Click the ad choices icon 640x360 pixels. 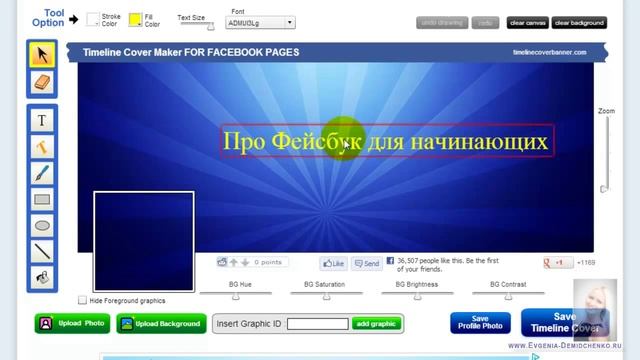[x=536, y=357]
